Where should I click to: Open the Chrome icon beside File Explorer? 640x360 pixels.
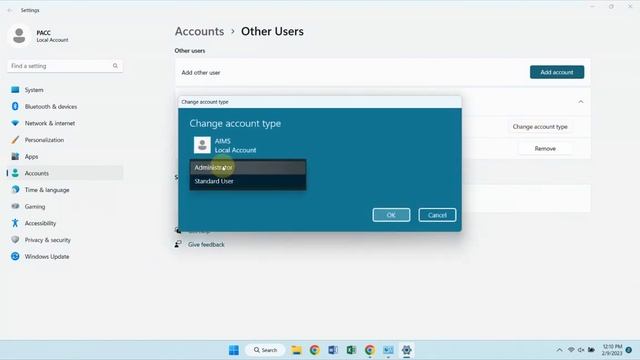click(x=315, y=350)
